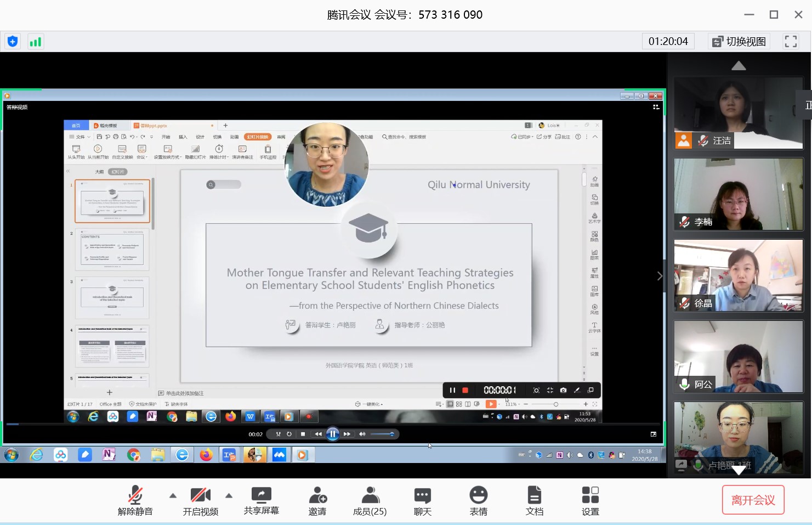Expand audio options arrow beside microphone
Screen dimensions: 812x525
click(173, 495)
